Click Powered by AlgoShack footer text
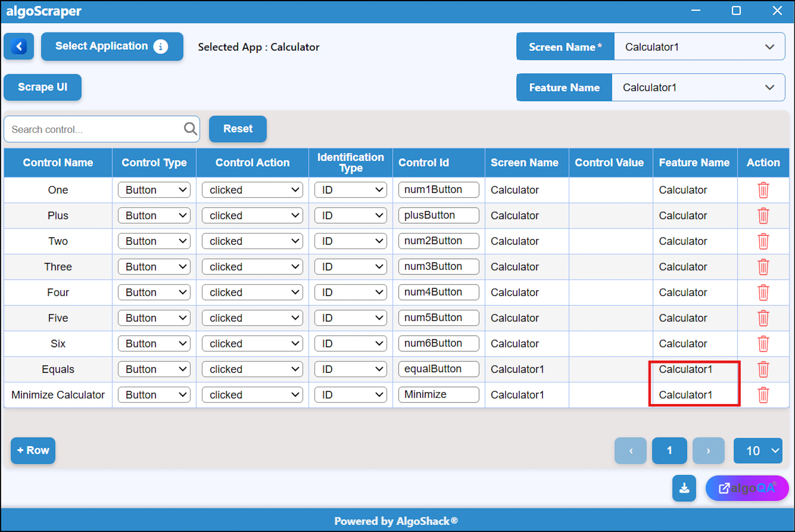The width and height of the screenshot is (795, 532). click(396, 521)
